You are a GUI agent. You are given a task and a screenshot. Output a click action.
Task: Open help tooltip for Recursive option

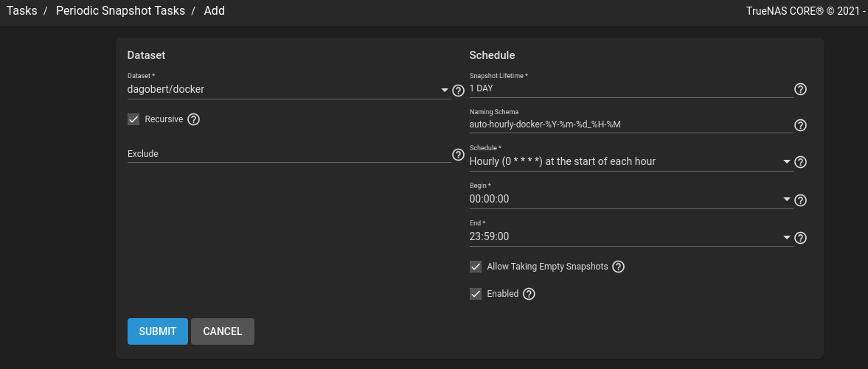pos(194,119)
